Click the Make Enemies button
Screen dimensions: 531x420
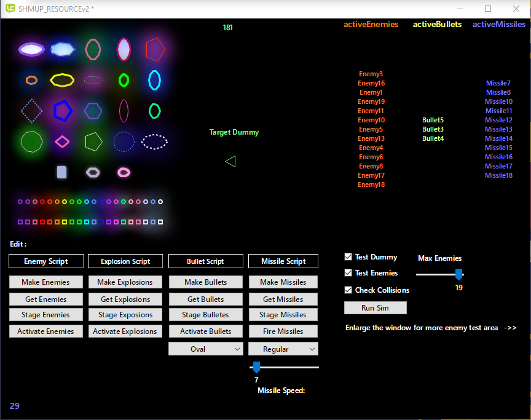pos(46,282)
